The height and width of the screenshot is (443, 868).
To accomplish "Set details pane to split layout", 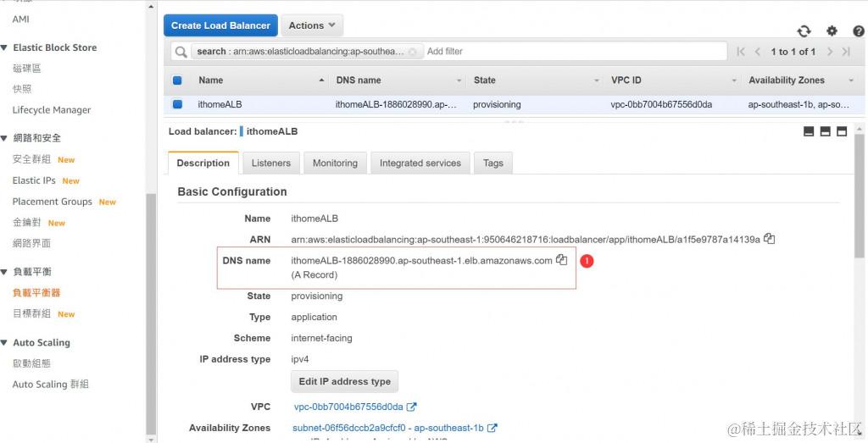I will (x=826, y=131).
